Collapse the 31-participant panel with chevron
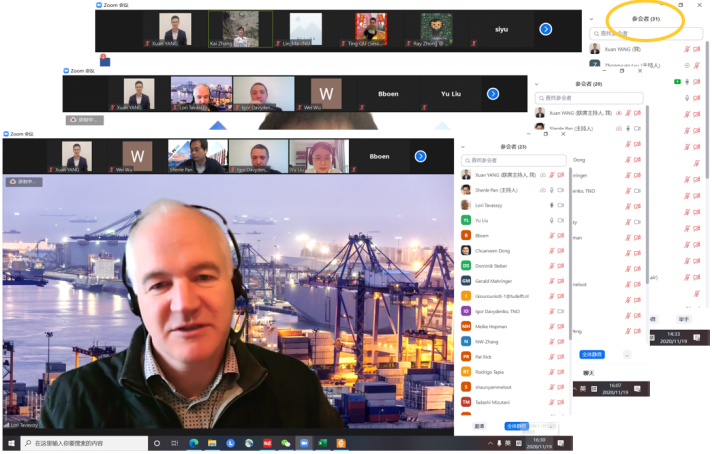 (x=591, y=19)
